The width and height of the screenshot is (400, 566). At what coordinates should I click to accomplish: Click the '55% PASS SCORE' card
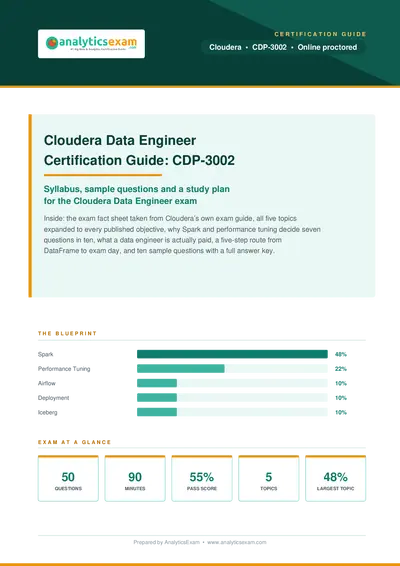click(202, 479)
